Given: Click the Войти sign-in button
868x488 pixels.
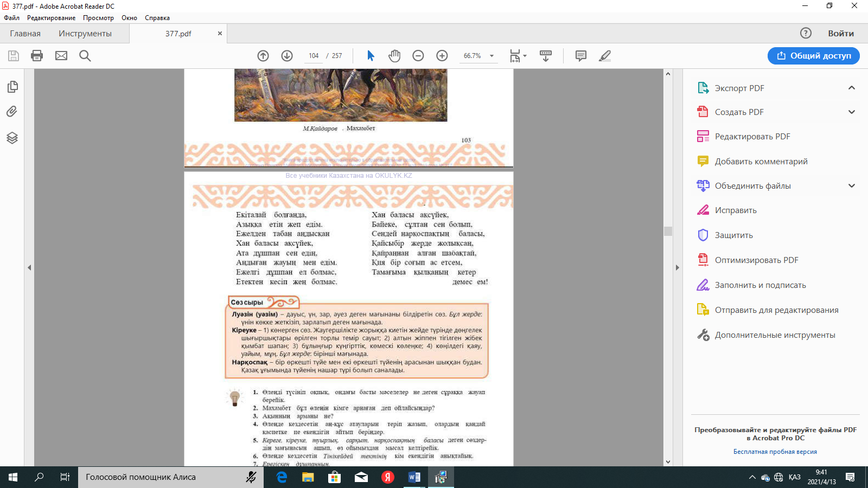Looking at the screenshot, I should [841, 34].
